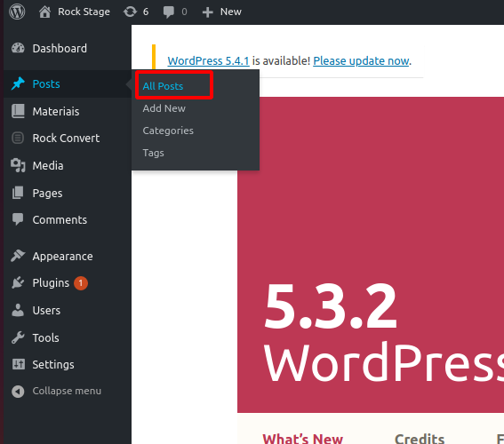Switch to the What's New tab
This screenshot has height=444, width=504.
coord(303,439)
